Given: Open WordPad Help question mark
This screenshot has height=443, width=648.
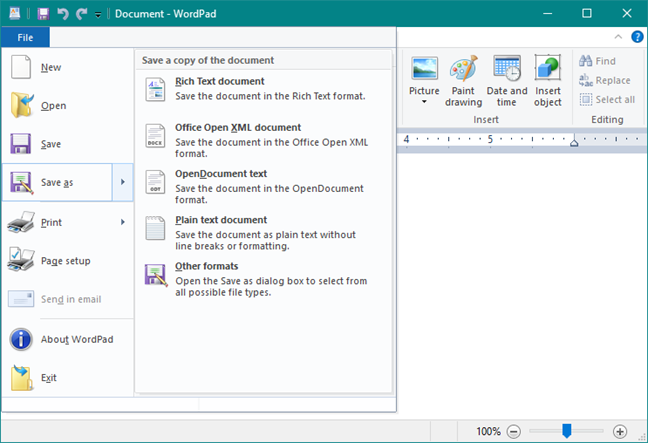Looking at the screenshot, I should tap(638, 37).
